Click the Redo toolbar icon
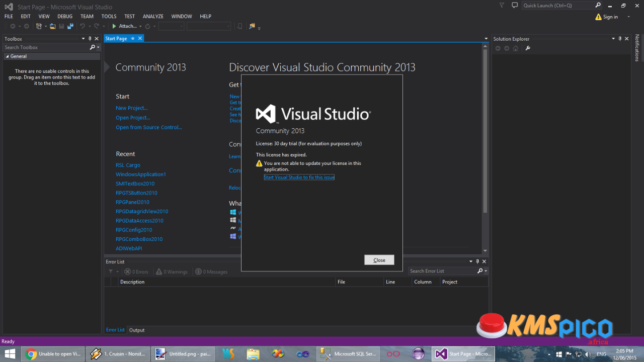 (97, 26)
